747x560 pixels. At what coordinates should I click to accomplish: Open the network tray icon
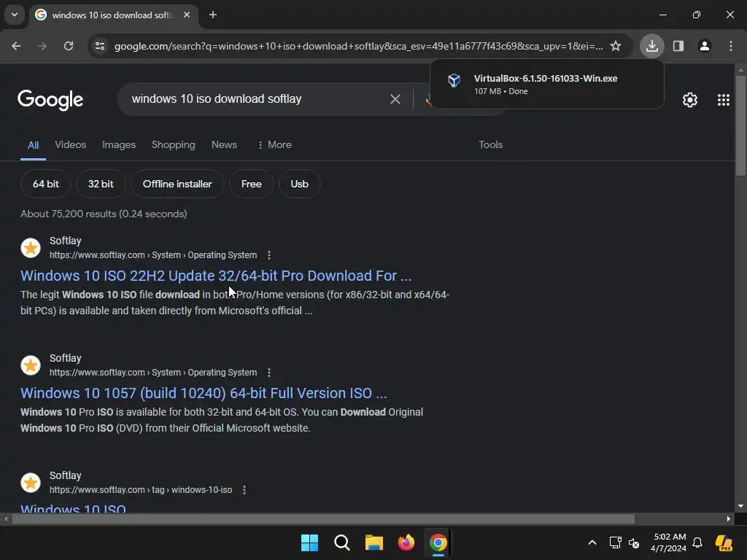[x=615, y=542]
